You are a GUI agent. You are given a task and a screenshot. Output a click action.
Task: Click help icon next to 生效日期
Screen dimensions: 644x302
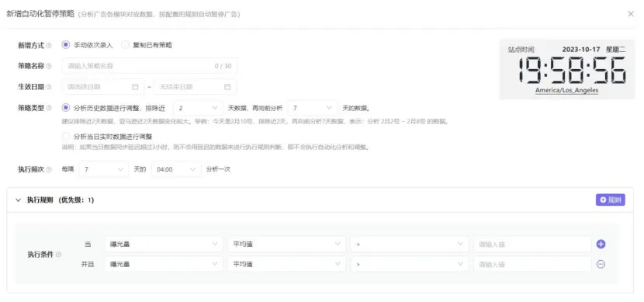49,87
